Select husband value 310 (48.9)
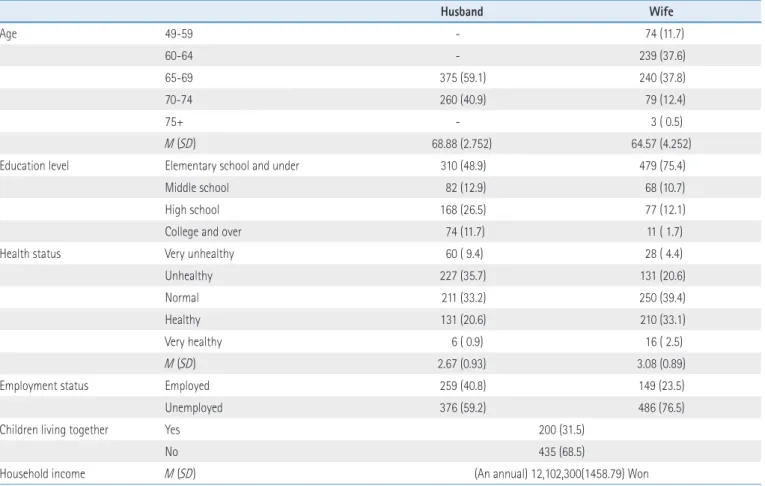The height and width of the screenshot is (486, 765). click(x=463, y=165)
